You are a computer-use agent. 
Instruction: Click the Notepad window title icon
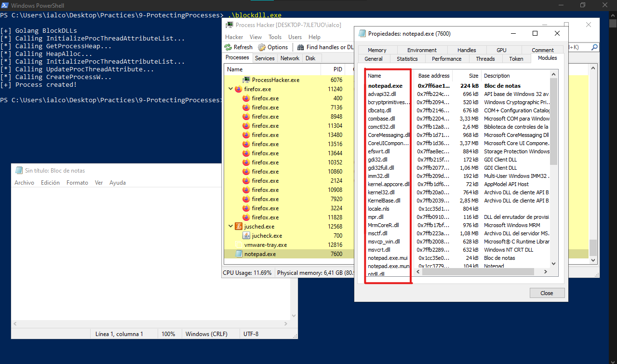19,170
